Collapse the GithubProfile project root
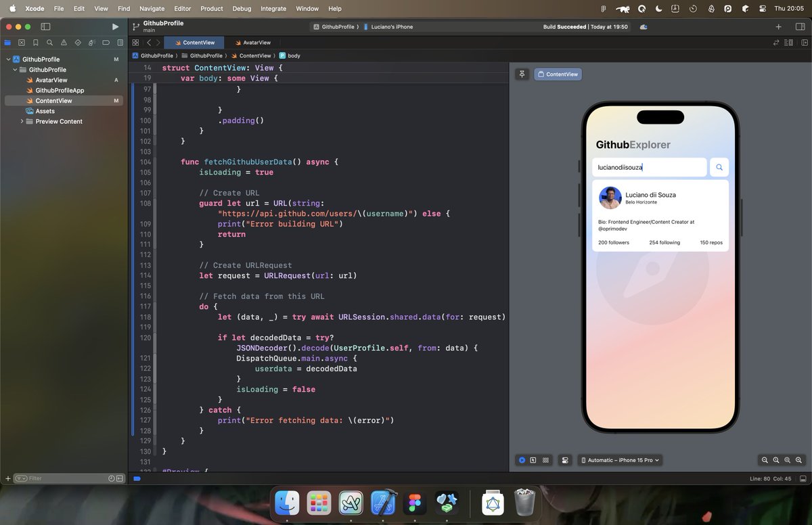 pos(8,60)
